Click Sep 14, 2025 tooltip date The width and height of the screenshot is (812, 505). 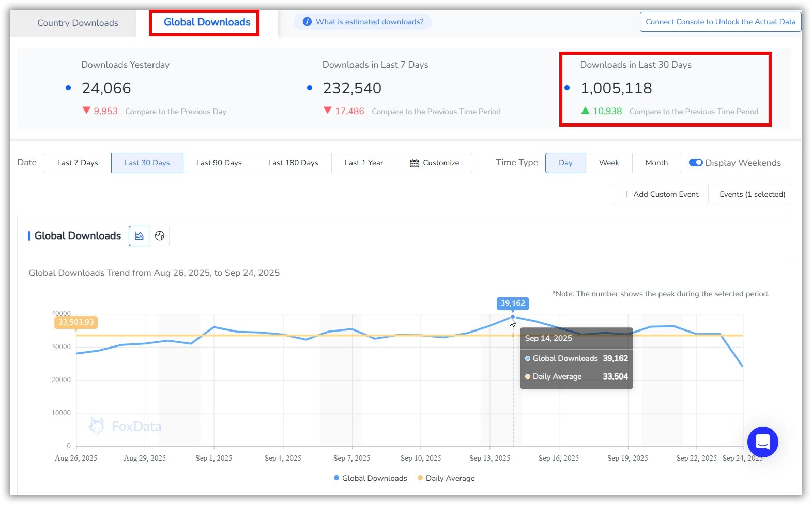[x=548, y=338]
